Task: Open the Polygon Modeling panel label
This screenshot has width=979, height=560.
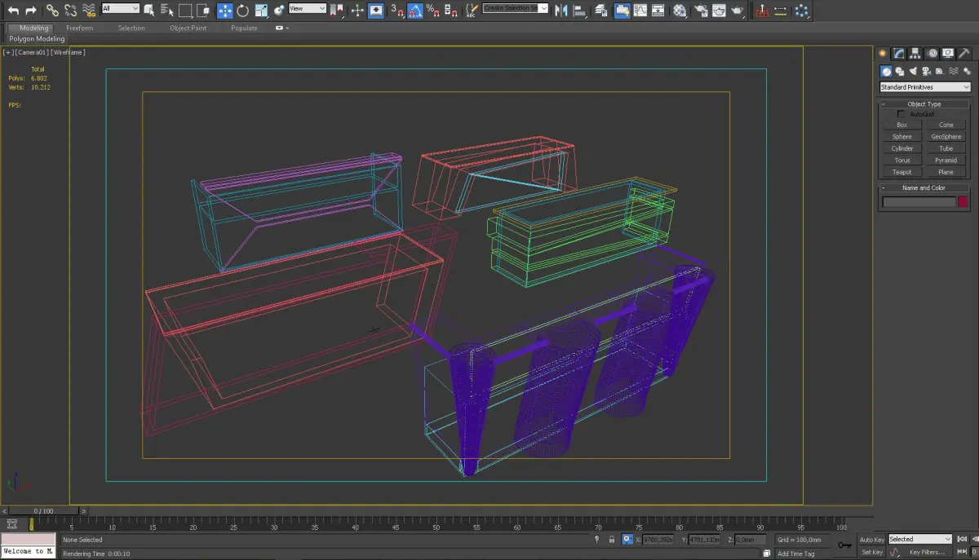Action: point(37,39)
